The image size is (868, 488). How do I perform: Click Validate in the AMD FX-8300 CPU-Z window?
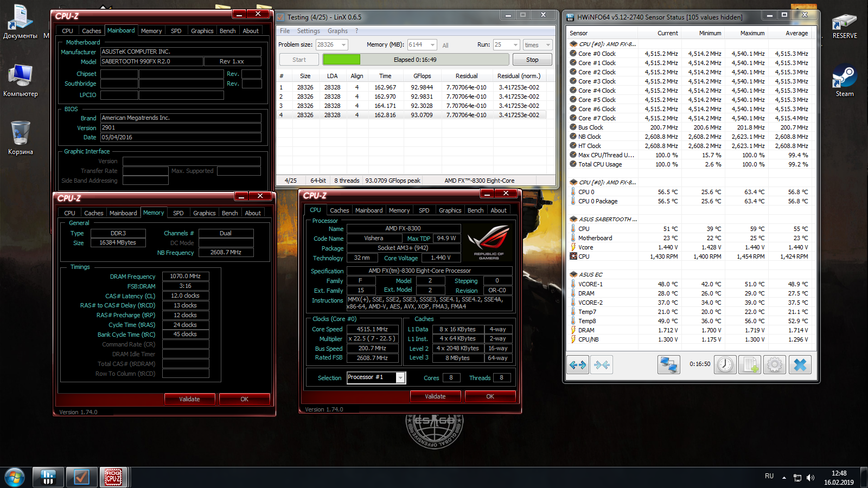[435, 396]
